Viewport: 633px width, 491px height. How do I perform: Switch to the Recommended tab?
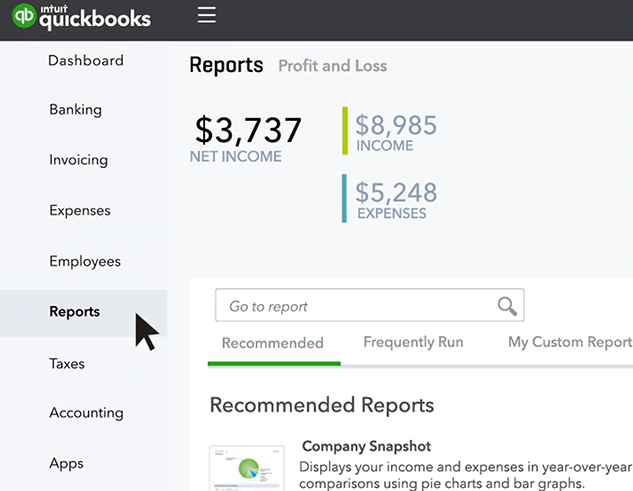coord(273,343)
